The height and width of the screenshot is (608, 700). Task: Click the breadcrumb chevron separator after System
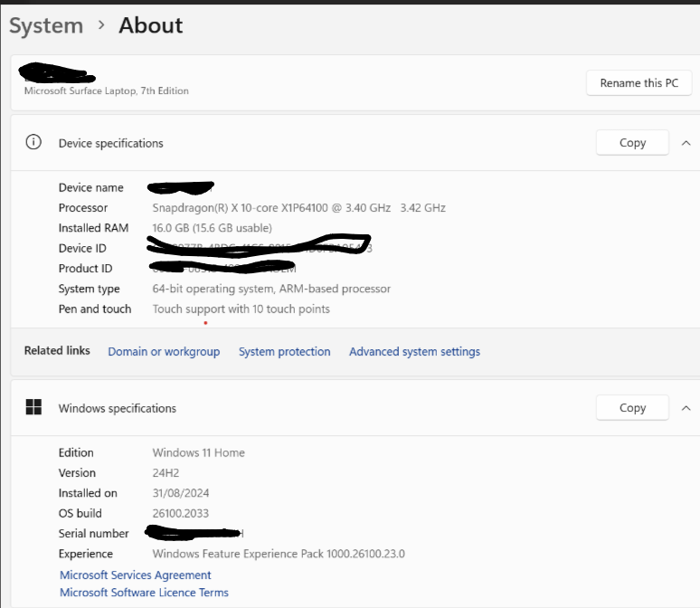pyautogui.click(x=101, y=25)
